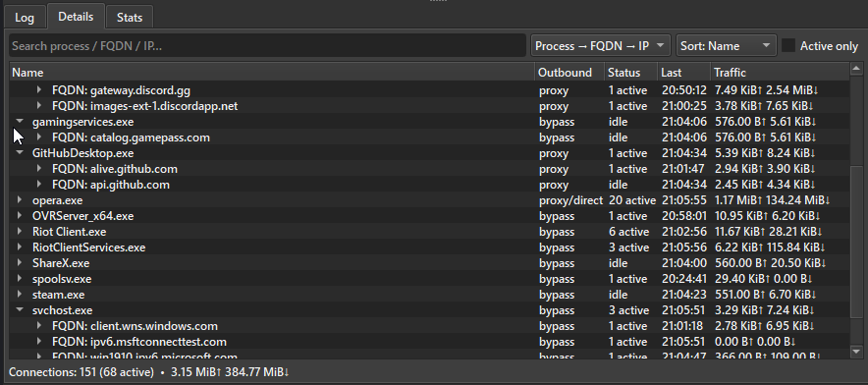Viewport: 868px width, 385px height.
Task: Sort by the Status column header
Action: tap(630, 73)
